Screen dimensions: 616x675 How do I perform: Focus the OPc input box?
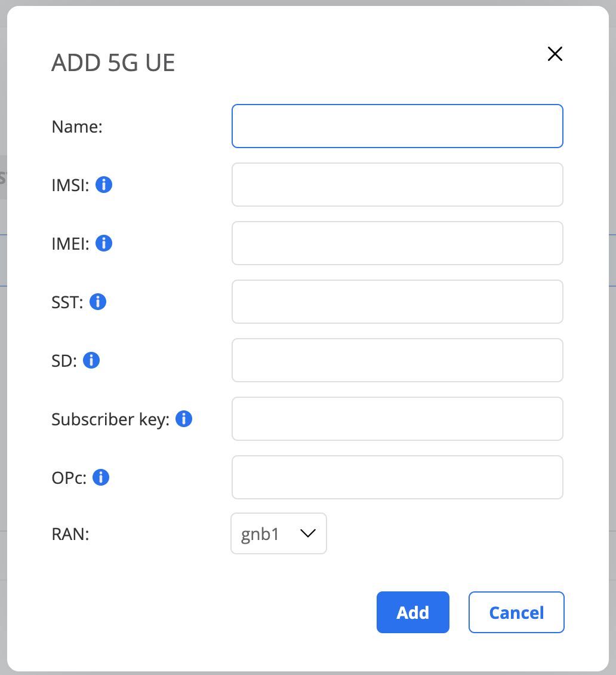pos(398,477)
